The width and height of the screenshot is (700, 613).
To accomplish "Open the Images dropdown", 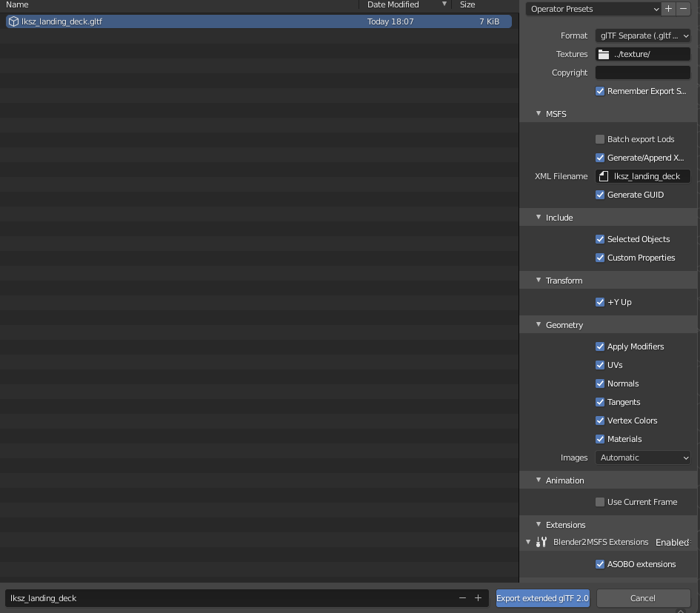I will click(x=641, y=458).
